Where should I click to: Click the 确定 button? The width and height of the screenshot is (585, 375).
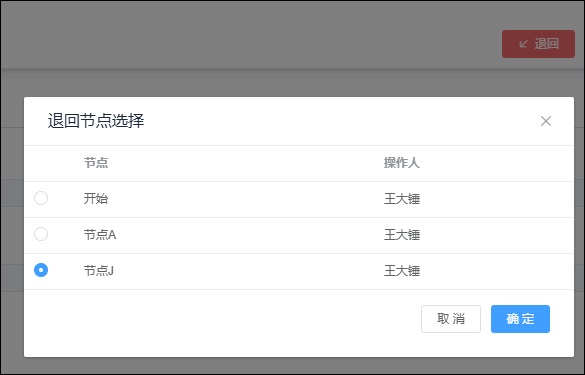(x=520, y=319)
